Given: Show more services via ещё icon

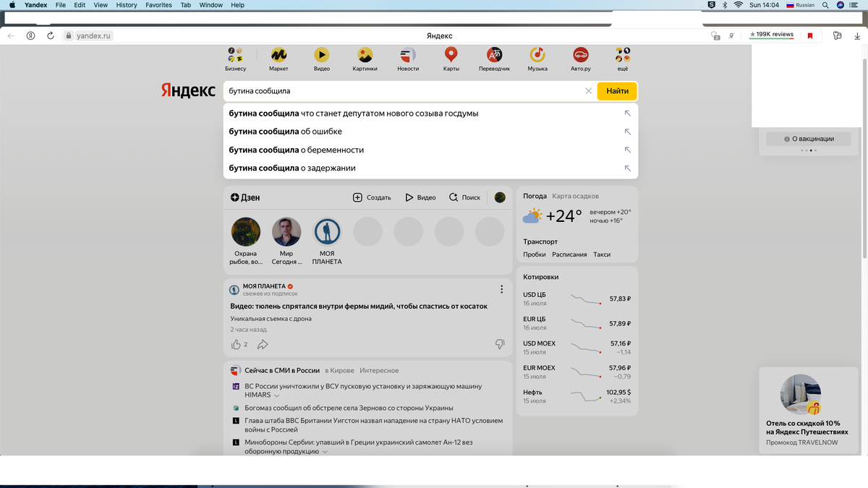Looking at the screenshot, I should [x=623, y=55].
